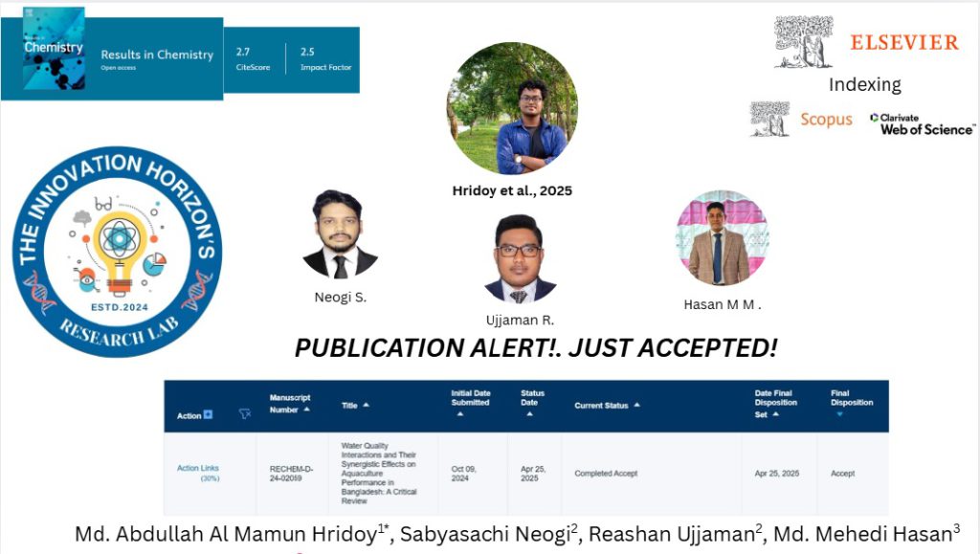980x554 pixels.
Task: Click the Open access label
Action: click(x=118, y=67)
